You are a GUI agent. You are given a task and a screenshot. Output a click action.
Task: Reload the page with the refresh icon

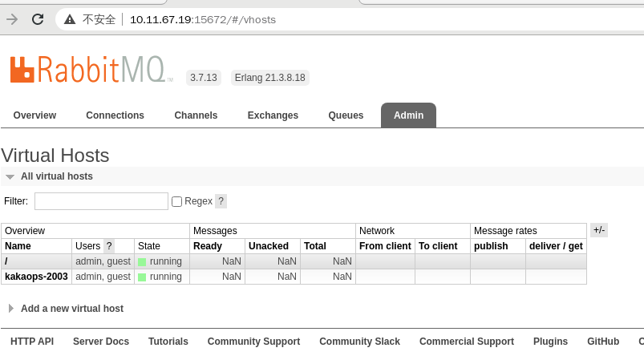coord(38,19)
